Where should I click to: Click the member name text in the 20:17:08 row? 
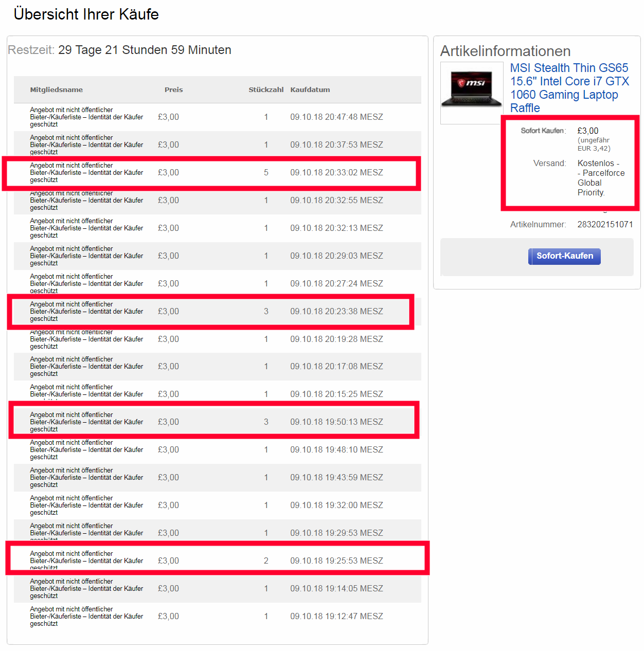click(x=86, y=366)
